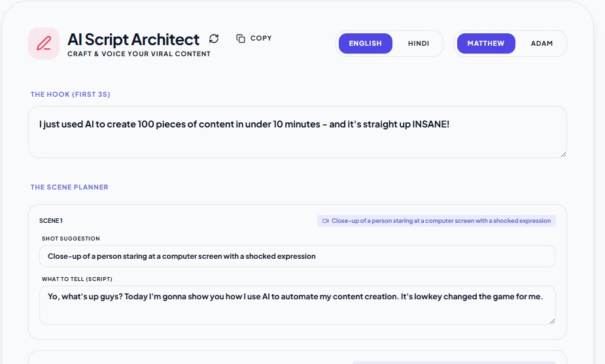
Task: Select the Adam voice option
Action: tap(542, 44)
